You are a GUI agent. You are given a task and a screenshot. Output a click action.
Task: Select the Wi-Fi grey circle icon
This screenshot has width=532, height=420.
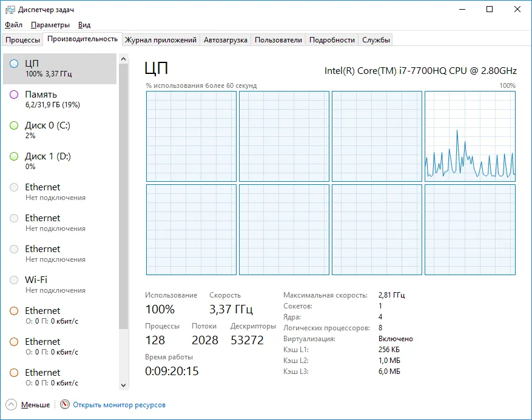click(14, 280)
